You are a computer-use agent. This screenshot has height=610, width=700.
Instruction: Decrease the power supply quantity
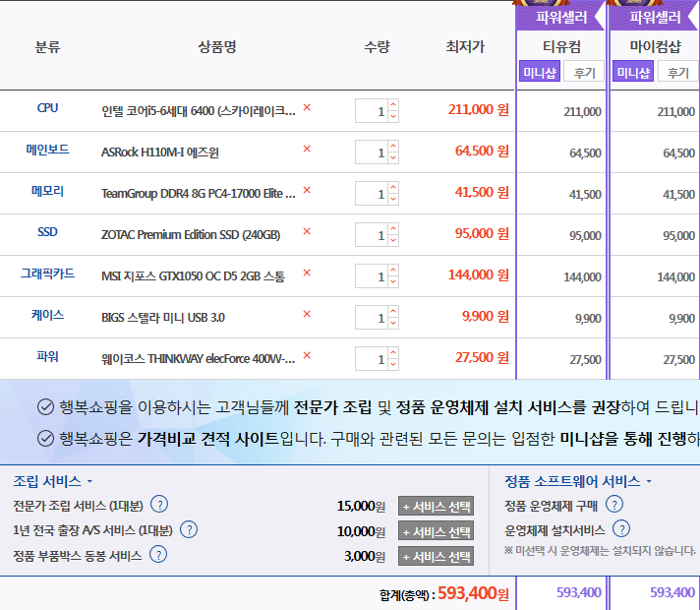point(393,364)
